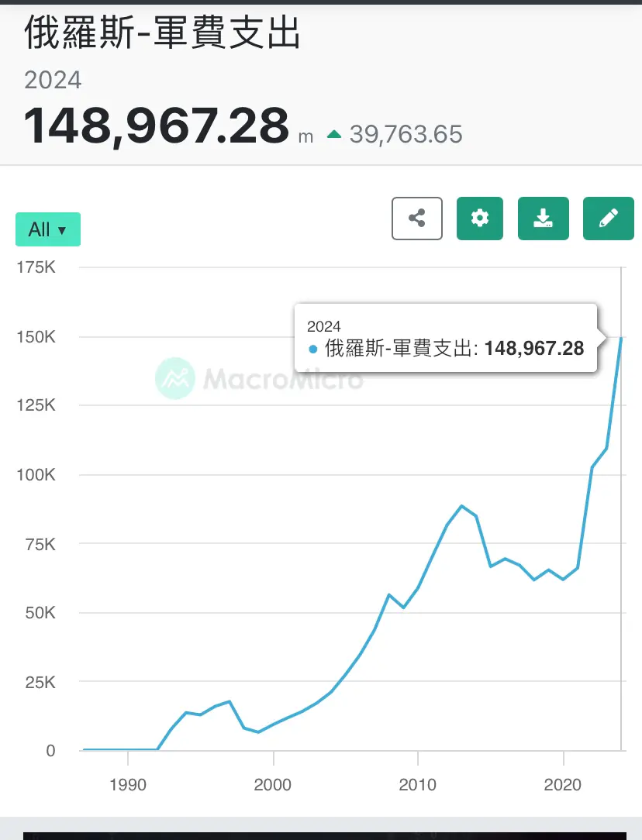Screen dimensions: 642x840
Task: Click the MacroMicro watermark logo
Action: pos(174,378)
